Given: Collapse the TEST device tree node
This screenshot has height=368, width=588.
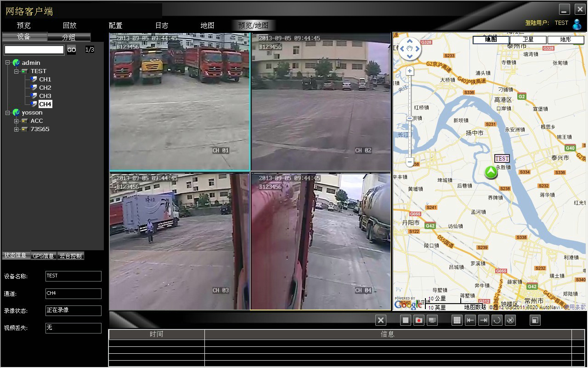Looking at the screenshot, I should tap(16, 71).
